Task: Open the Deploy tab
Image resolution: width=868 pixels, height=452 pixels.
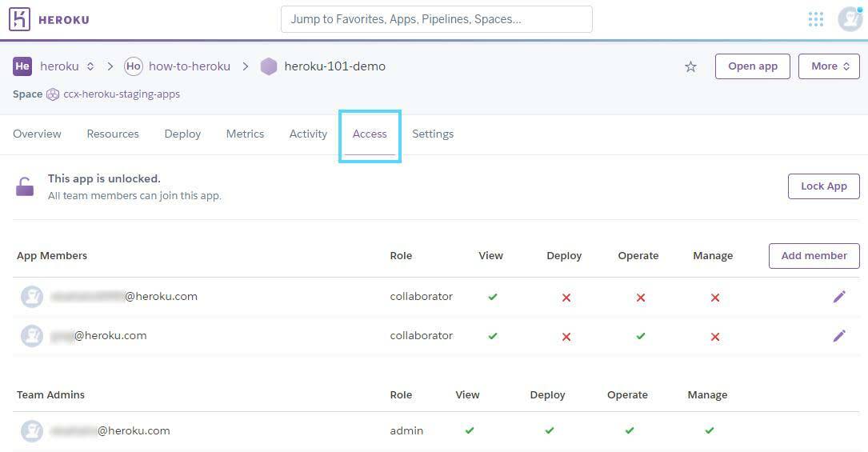Action: (182, 134)
